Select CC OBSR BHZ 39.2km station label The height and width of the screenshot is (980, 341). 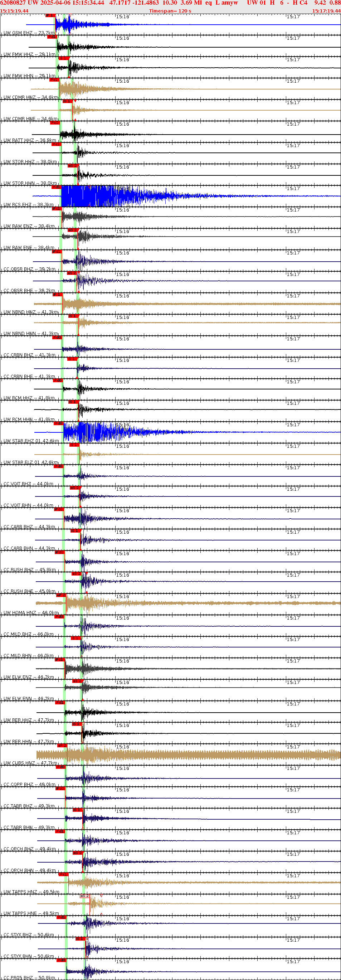[x=30, y=269]
